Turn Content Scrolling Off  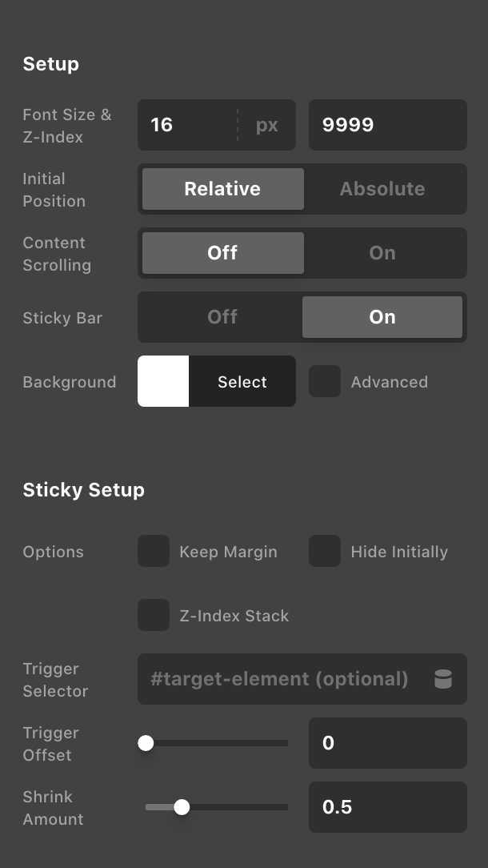222,253
